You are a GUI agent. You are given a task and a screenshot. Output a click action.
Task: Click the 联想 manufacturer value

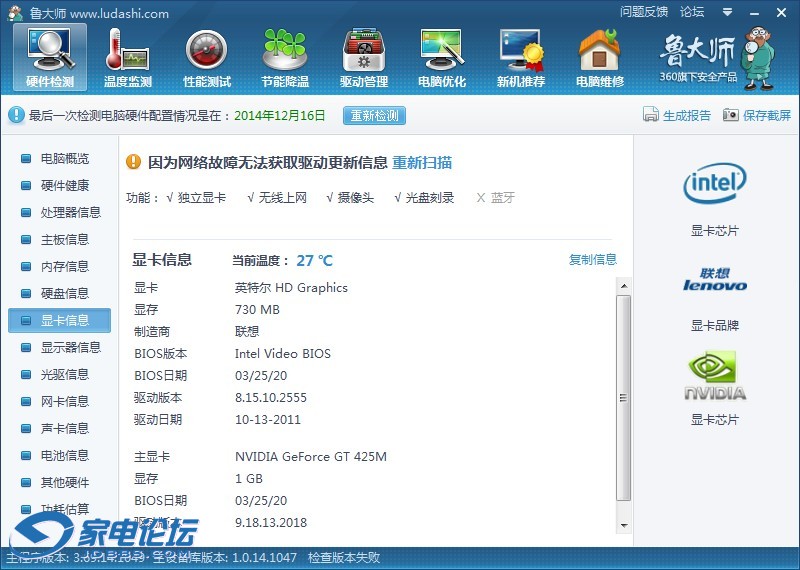click(247, 332)
